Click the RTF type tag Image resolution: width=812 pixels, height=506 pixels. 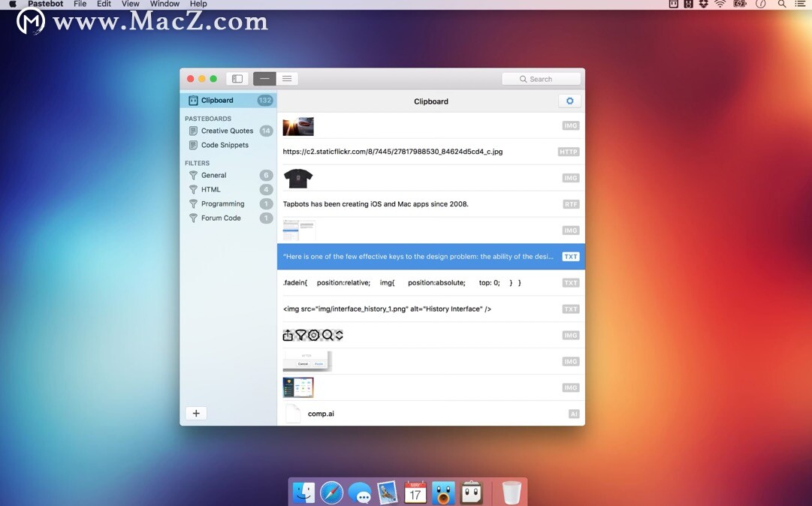571,204
